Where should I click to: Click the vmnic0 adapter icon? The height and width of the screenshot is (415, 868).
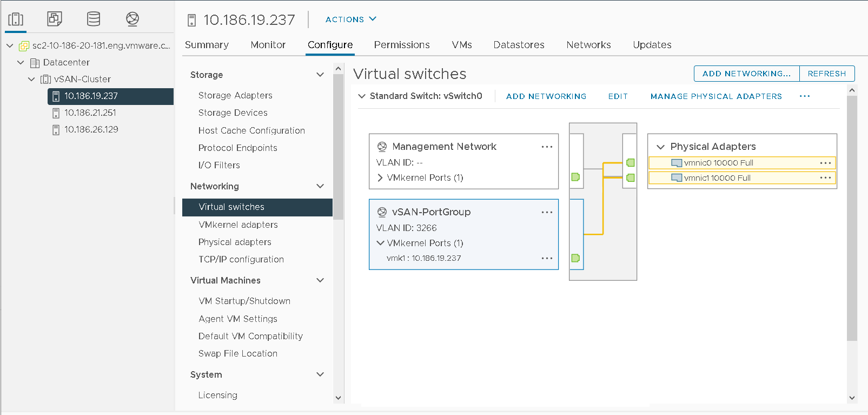point(677,163)
